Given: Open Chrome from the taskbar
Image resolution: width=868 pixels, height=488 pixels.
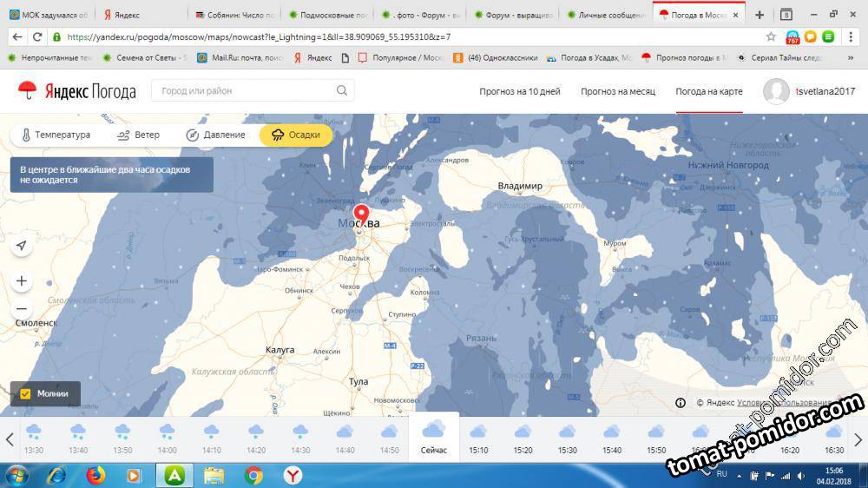Looking at the screenshot, I should [253, 476].
